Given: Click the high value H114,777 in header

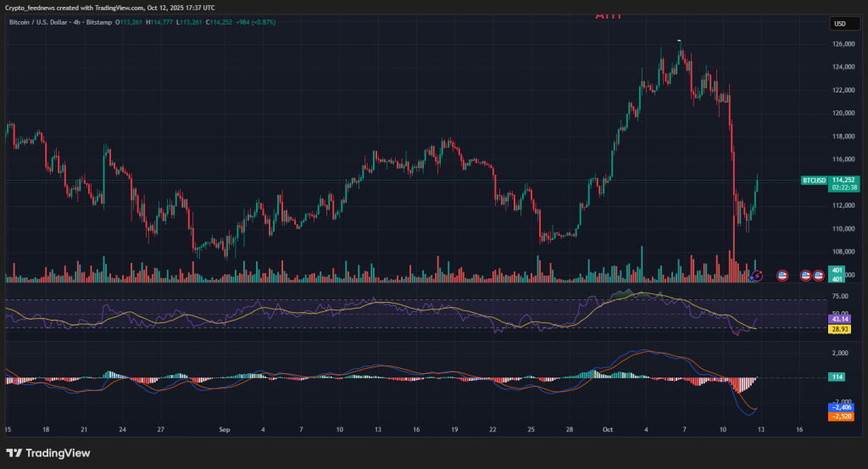Looking at the screenshot, I should click(159, 22).
